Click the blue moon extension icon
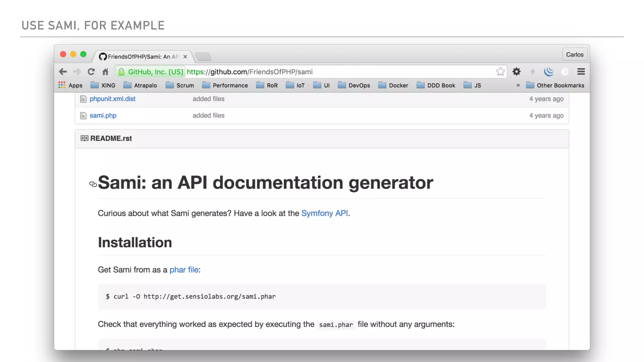644x362 pixels. coord(548,72)
